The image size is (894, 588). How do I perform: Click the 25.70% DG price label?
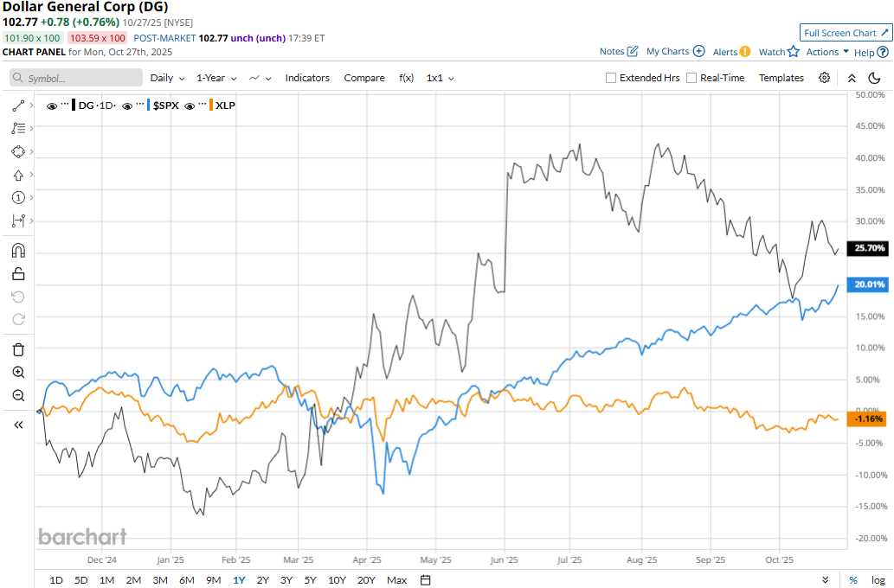(870, 248)
